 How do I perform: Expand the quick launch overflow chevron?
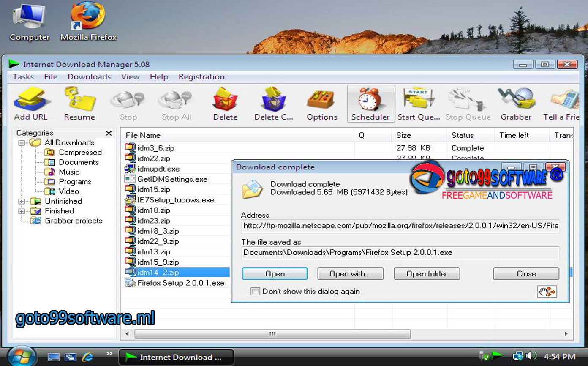(x=109, y=354)
